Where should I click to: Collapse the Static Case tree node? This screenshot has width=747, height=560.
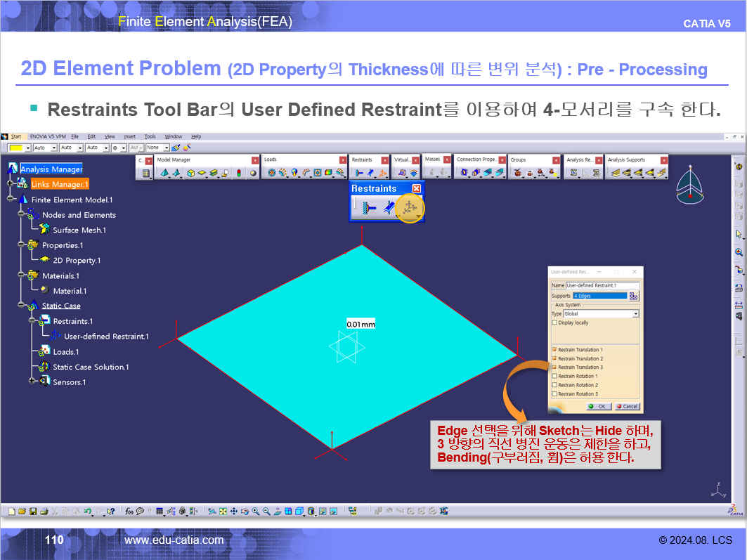click(22, 306)
